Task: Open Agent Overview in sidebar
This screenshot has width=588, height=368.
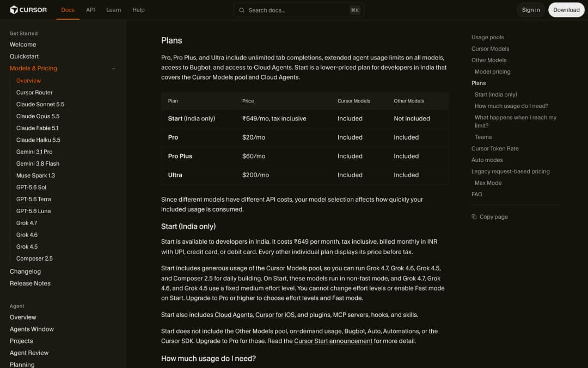Action: (23, 317)
